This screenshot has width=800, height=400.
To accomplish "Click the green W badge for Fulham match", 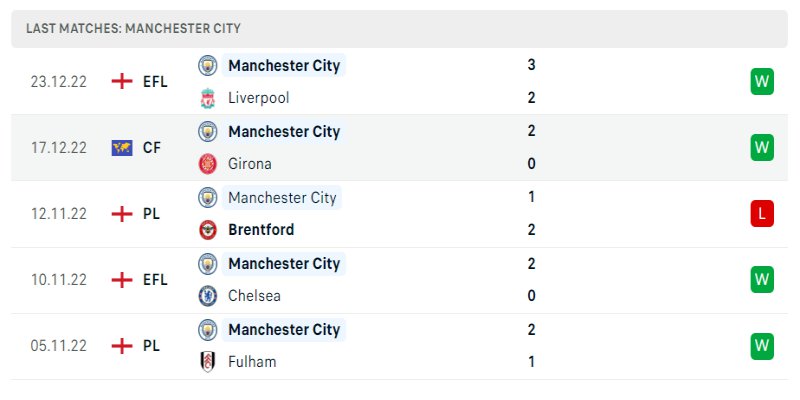I will pos(763,345).
